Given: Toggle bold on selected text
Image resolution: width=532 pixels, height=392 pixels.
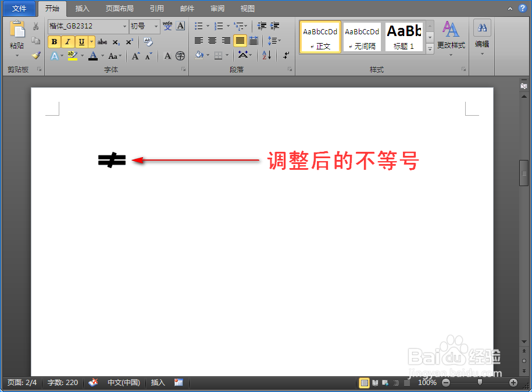Looking at the screenshot, I should (x=53, y=41).
